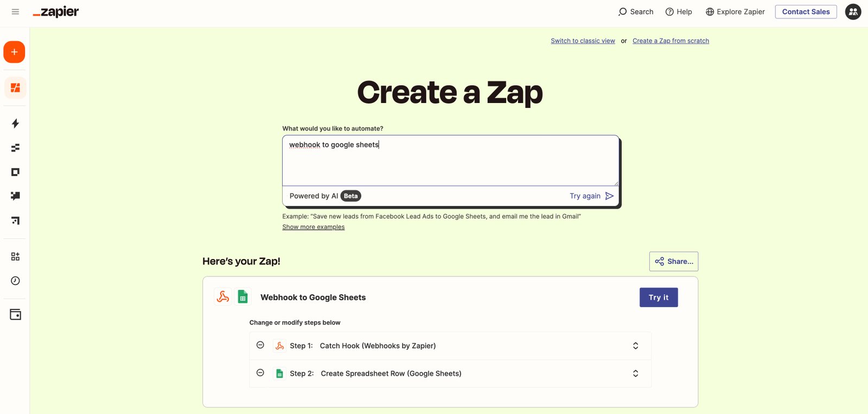Click the Beta badge

[350, 196]
